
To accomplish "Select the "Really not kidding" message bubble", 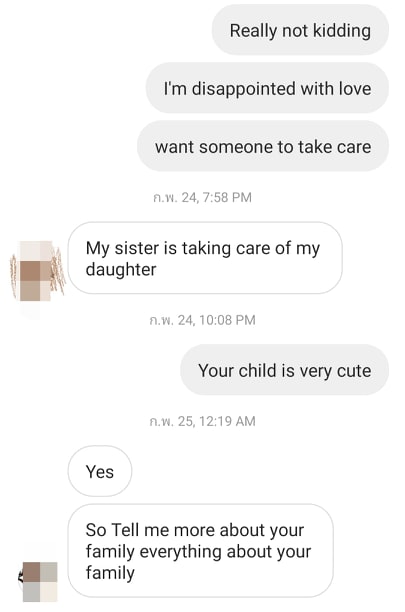I will point(300,30).
